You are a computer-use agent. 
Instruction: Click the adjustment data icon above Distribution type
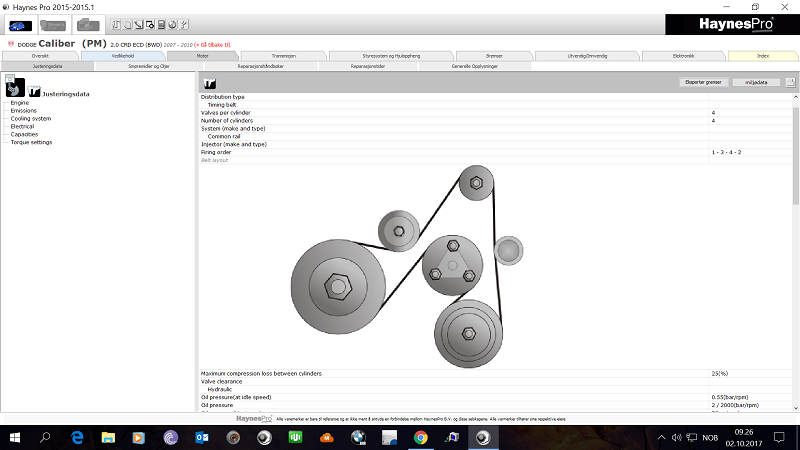coord(210,83)
